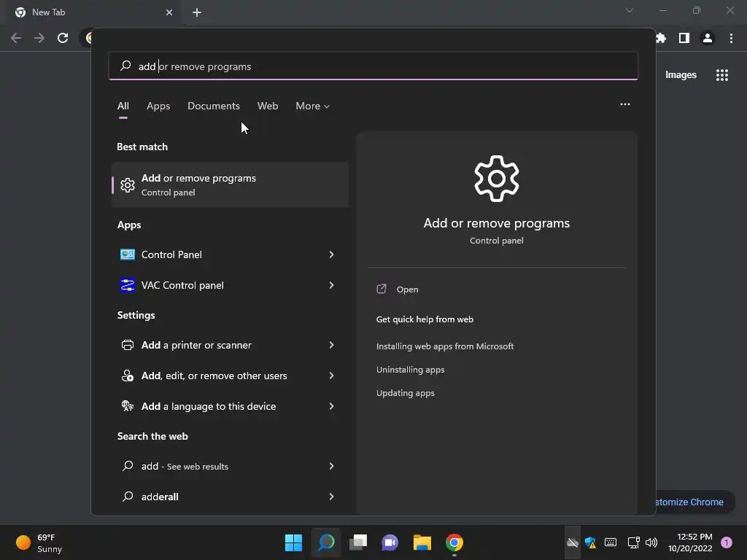Open the notification badge in the tray
This screenshot has height=560, width=747.
727,542
